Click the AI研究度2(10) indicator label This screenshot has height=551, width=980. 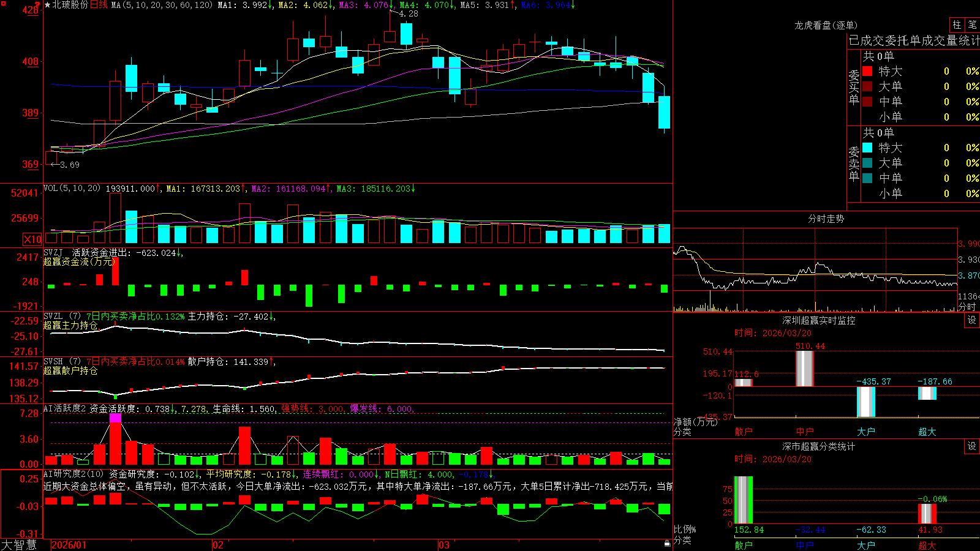pos(73,474)
